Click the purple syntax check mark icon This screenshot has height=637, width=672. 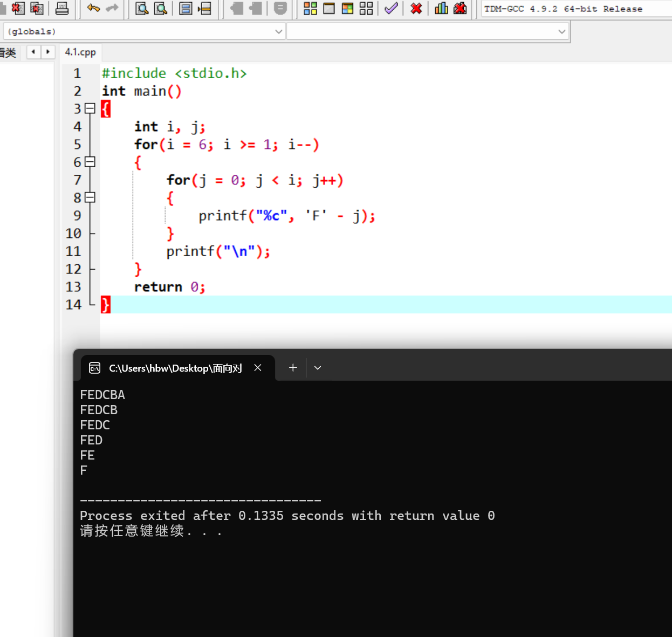click(391, 8)
